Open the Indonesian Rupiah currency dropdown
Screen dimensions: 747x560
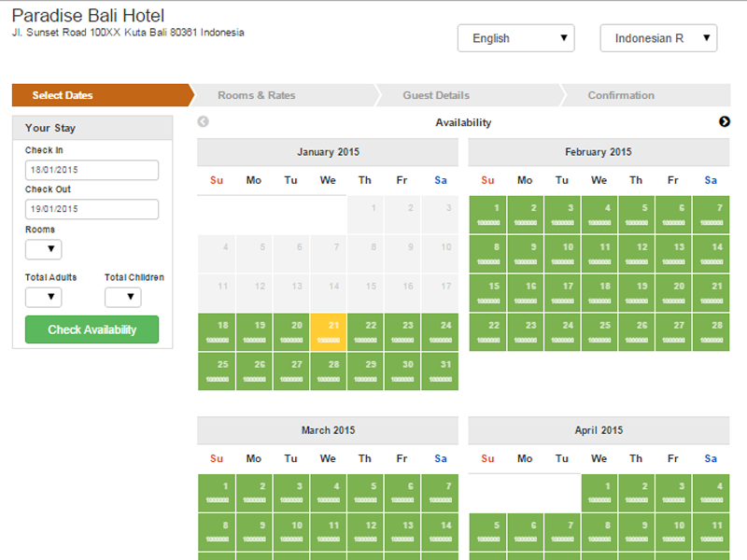point(658,38)
